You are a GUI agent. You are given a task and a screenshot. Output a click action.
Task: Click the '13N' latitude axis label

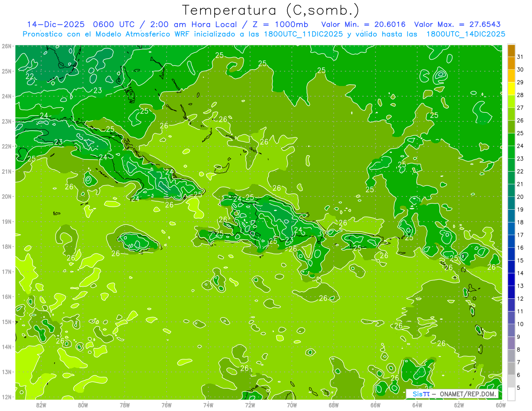7,372
